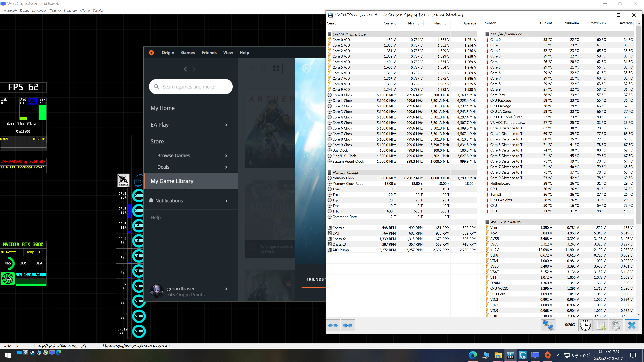Open the volume control in the system tray
Image resolution: width=644 pixels, height=362 pixels.
575,355
